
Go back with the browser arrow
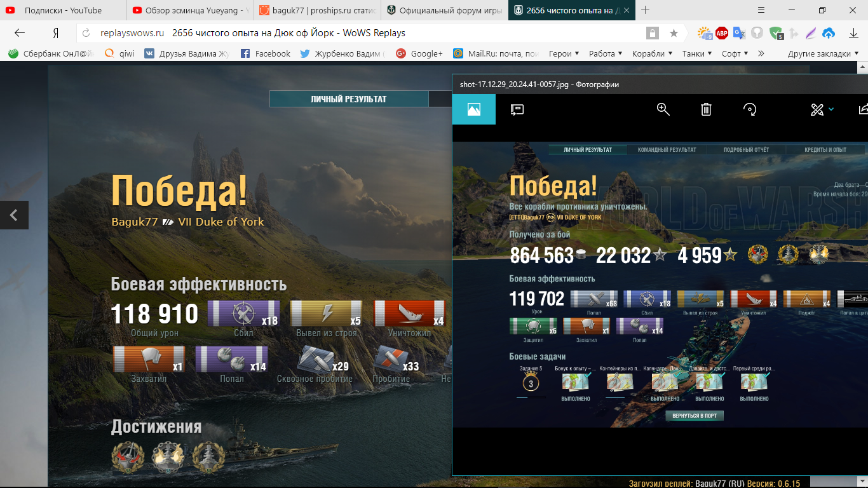point(20,33)
